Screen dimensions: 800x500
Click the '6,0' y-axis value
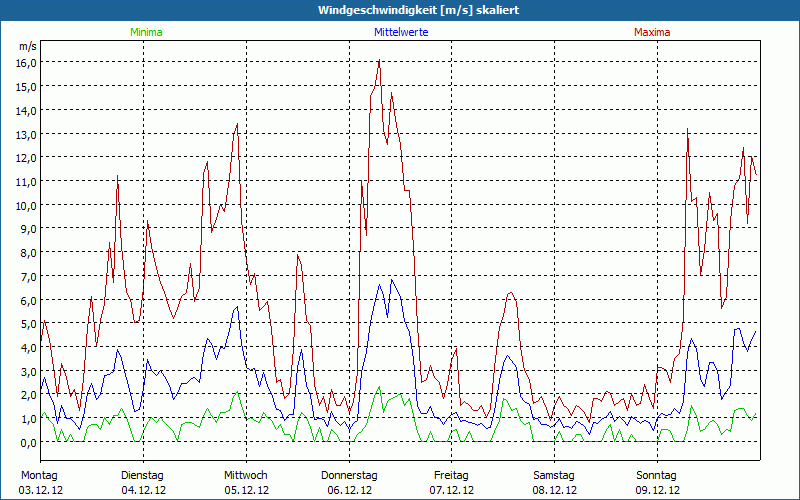(x=30, y=300)
